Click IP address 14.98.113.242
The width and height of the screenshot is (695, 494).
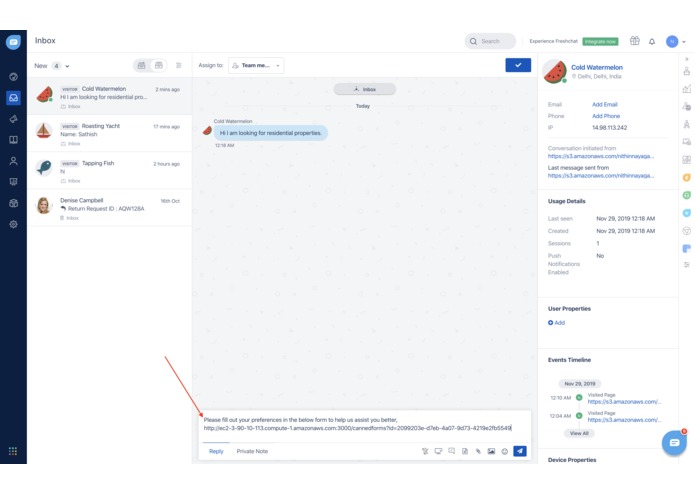(609, 128)
